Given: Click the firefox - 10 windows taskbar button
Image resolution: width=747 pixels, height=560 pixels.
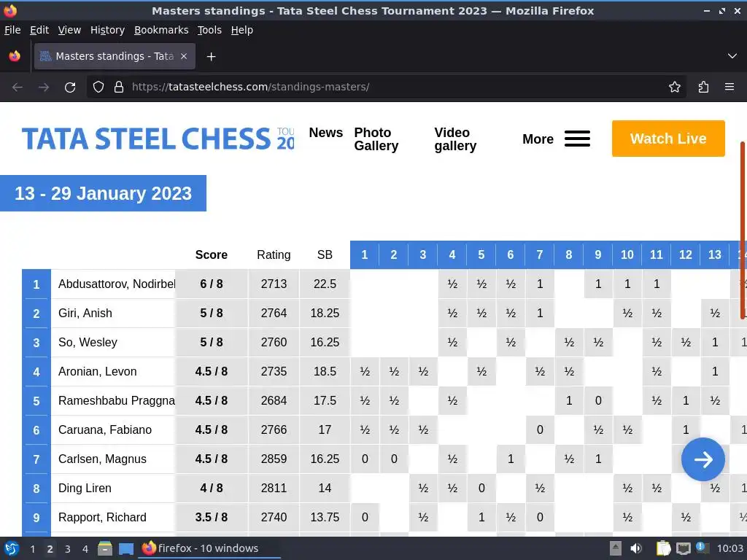Looking at the screenshot, I should 209,548.
